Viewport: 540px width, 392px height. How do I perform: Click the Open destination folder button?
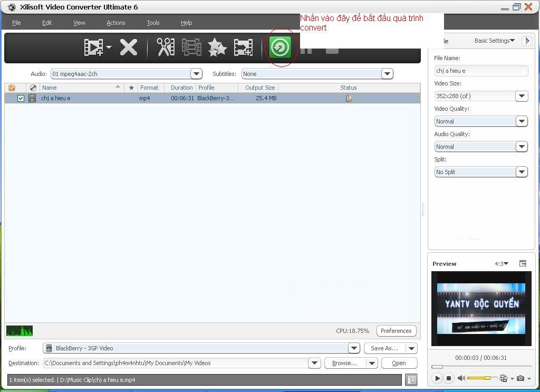[x=399, y=363]
